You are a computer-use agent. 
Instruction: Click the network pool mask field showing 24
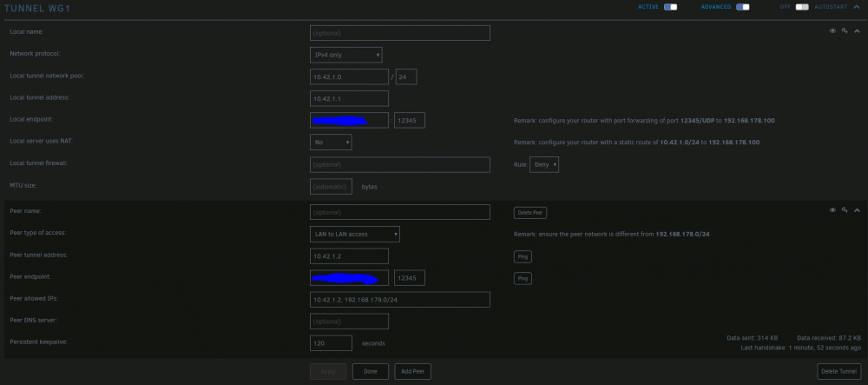[x=406, y=77]
